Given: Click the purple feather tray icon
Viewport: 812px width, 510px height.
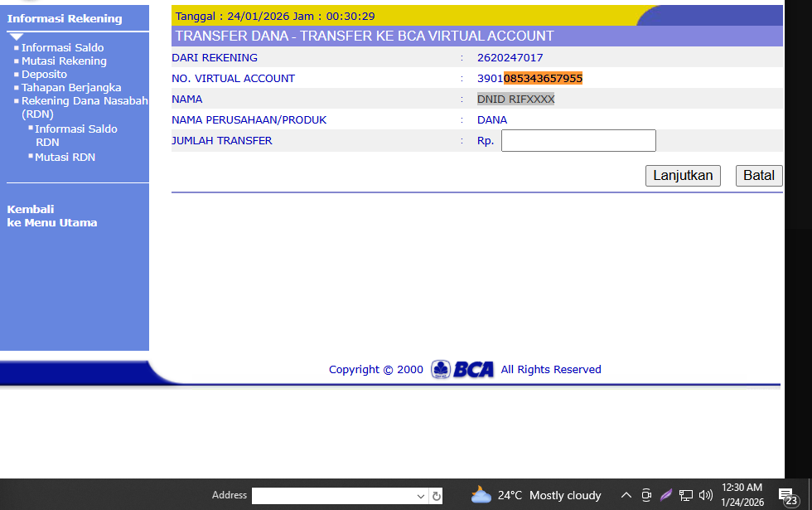Looking at the screenshot, I should point(666,495).
